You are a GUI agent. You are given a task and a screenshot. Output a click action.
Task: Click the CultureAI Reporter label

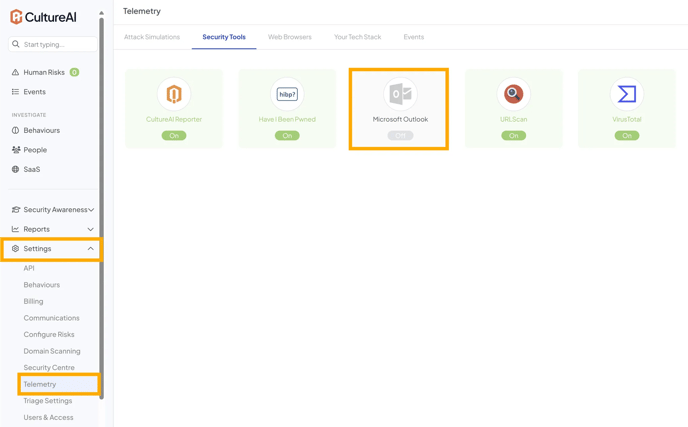click(x=174, y=119)
